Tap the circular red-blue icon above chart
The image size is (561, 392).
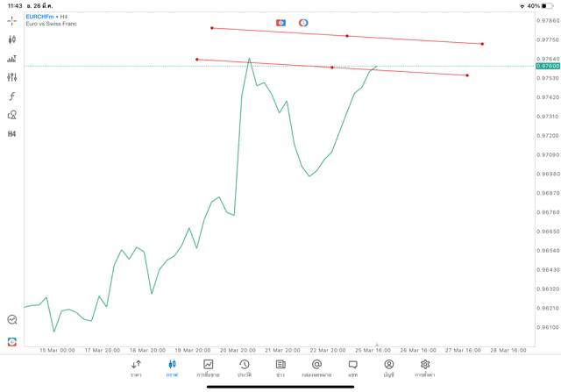click(303, 23)
